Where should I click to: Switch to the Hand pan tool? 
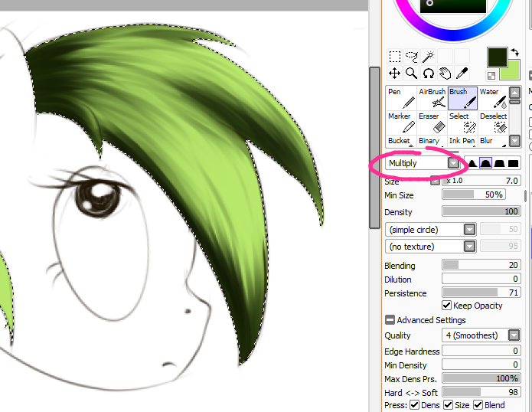(x=445, y=74)
